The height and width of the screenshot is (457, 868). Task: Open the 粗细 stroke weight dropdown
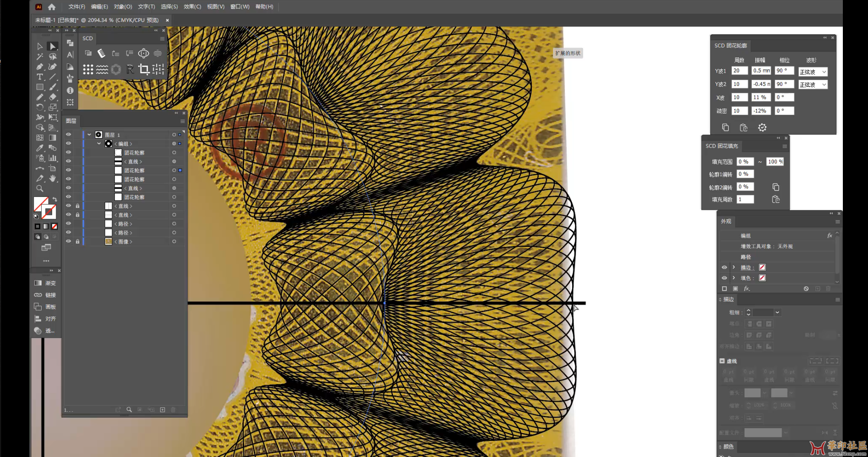click(777, 313)
